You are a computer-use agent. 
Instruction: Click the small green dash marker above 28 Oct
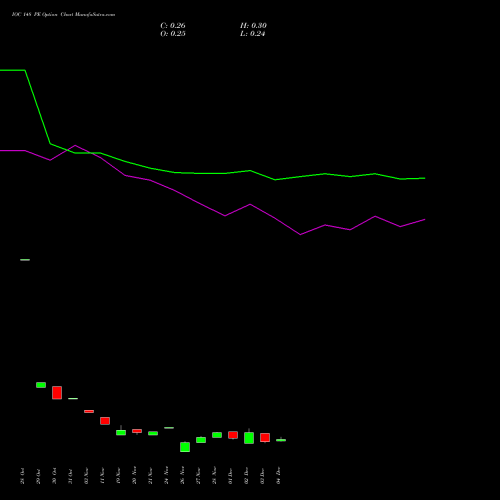coord(25,260)
